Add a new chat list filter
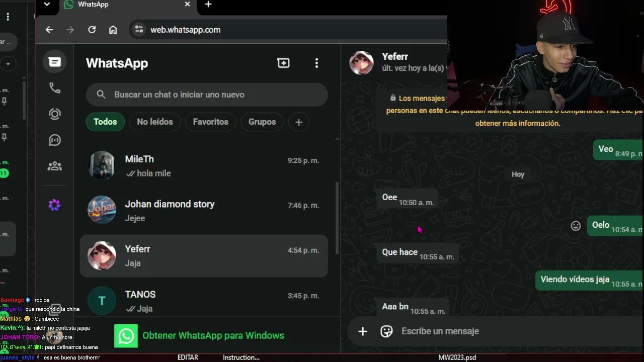 299,122
